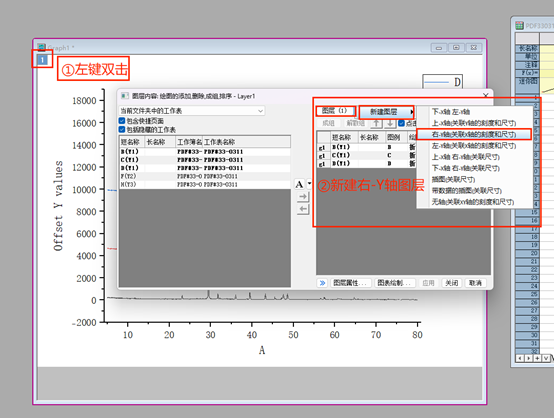This screenshot has width=554, height=418.
Task: Select row F(Y2) in the left list
Action: tap(205, 176)
